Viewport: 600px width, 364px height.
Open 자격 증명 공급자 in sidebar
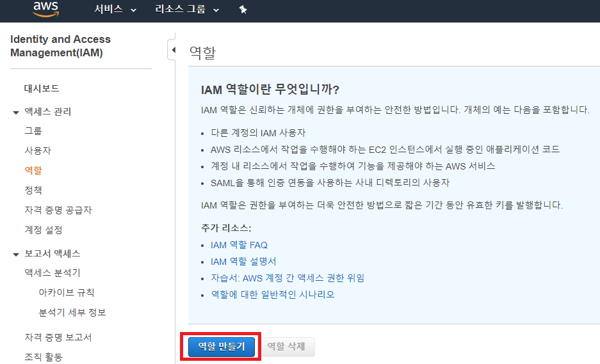pyautogui.click(x=58, y=210)
